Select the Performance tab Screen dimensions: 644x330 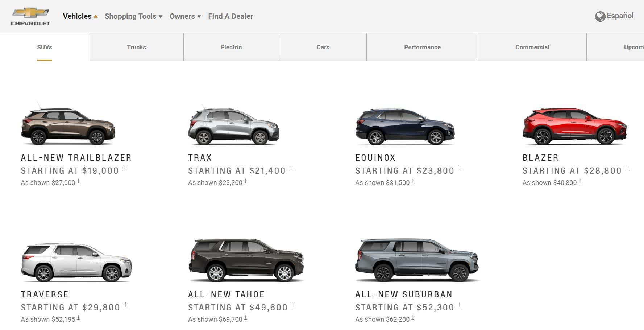click(x=422, y=47)
